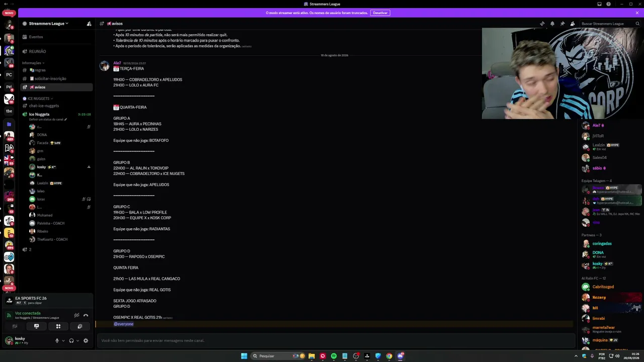Open File Explorer from the taskbar
This screenshot has width=644, height=362.
pyautogui.click(x=312, y=356)
